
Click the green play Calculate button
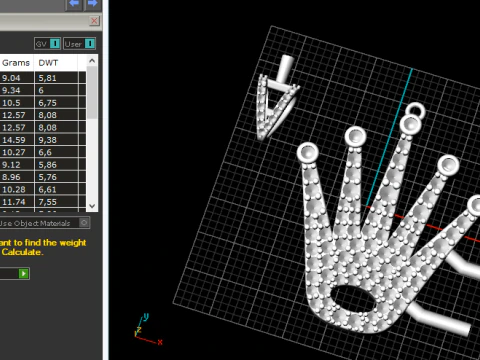[x=23, y=274]
